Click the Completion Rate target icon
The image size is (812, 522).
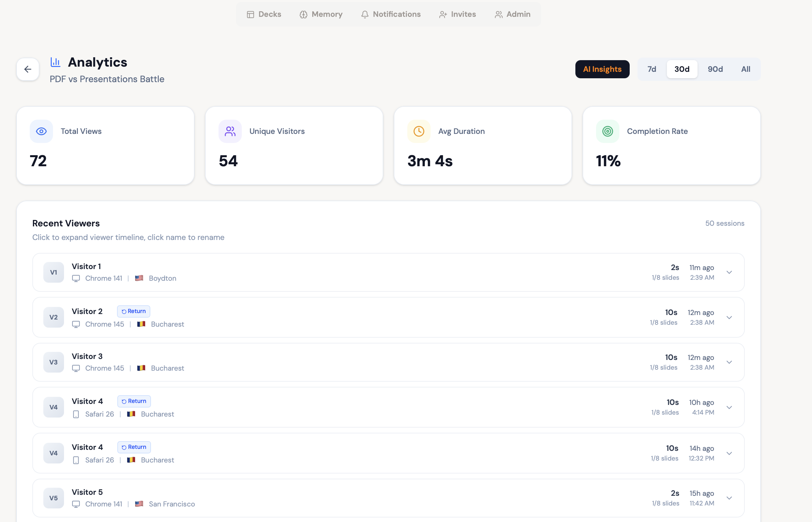[607, 131]
